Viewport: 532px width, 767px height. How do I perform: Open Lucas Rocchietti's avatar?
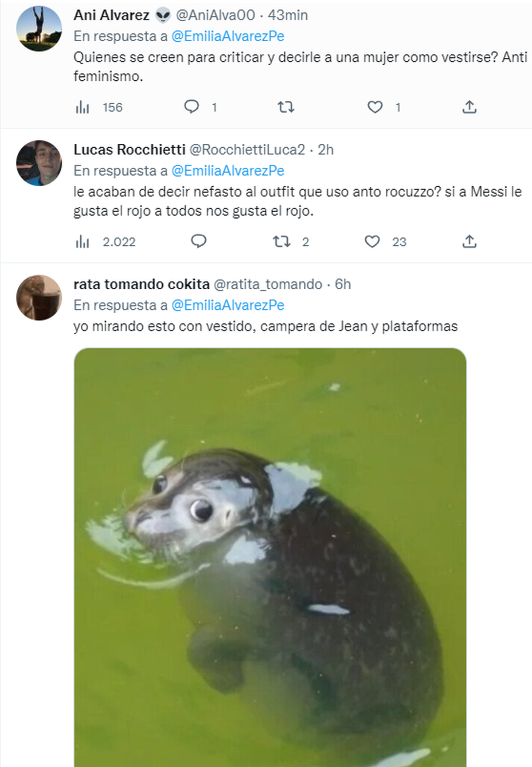39,163
